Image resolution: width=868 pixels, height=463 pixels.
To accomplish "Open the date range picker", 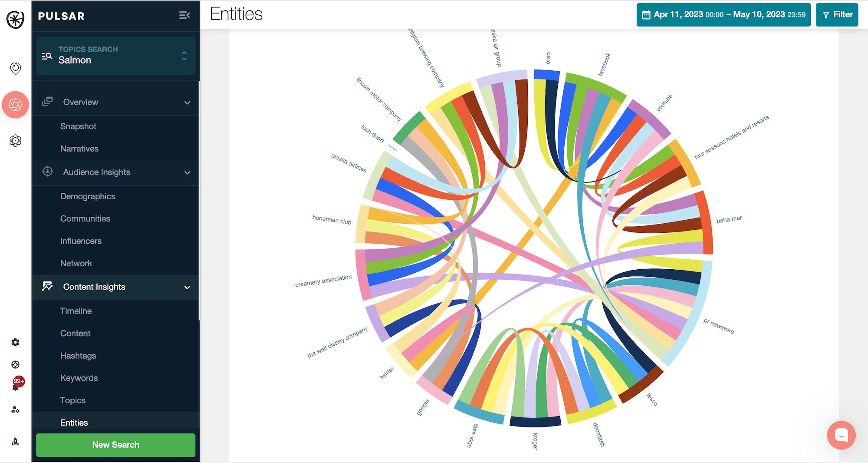I will point(723,15).
